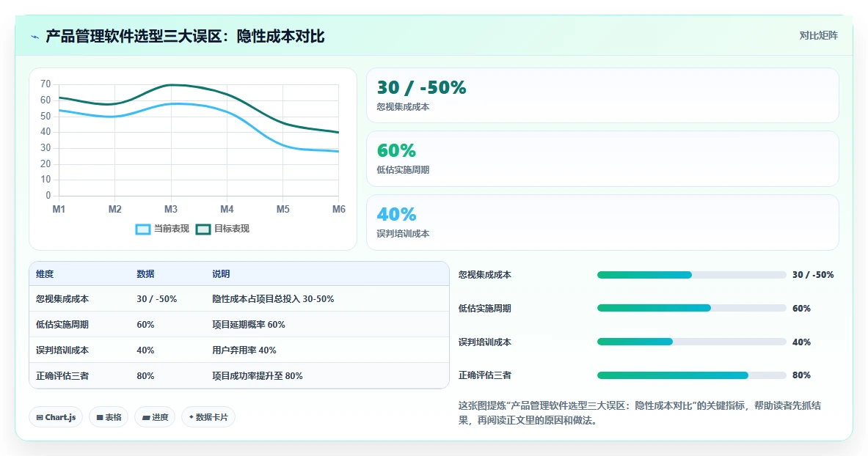Click table cell 低估实施周期
The width and height of the screenshot is (868, 456).
(x=62, y=324)
